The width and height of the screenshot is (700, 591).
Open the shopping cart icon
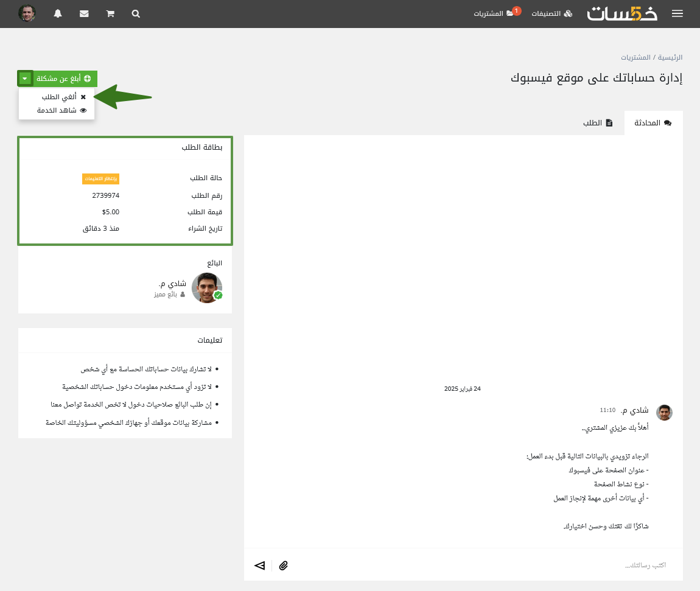click(110, 14)
